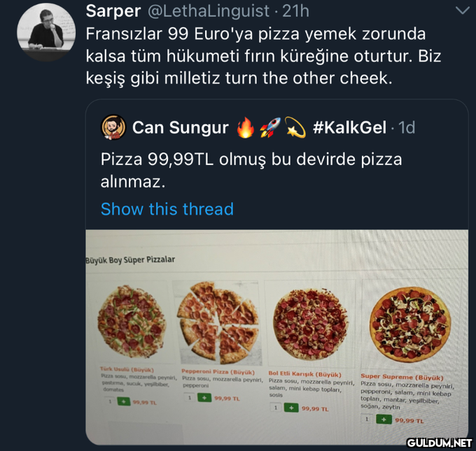Click the Super Supreme (Büyük) title link

[x=402, y=376]
